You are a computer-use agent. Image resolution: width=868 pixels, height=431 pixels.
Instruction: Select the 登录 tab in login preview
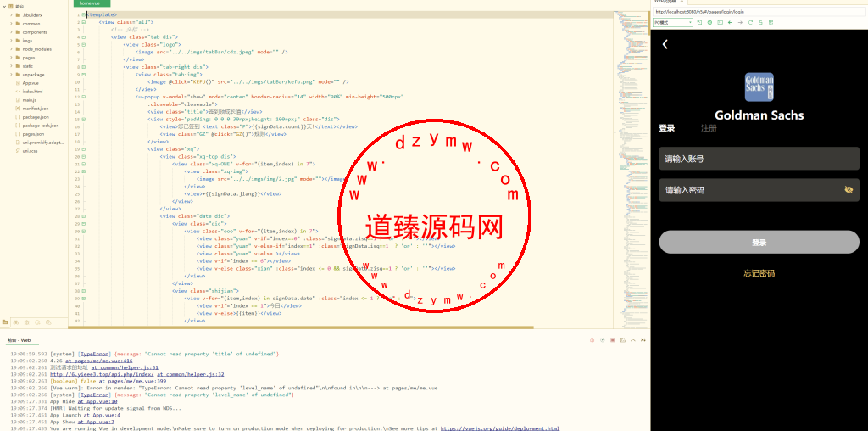click(666, 128)
